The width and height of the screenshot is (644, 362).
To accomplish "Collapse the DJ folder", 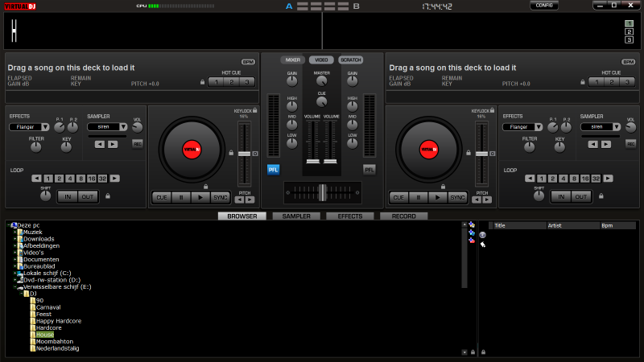I will click(22, 294).
